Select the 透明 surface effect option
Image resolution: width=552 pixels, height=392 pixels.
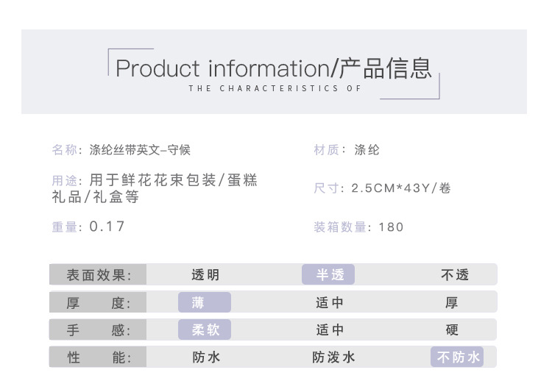coord(205,275)
